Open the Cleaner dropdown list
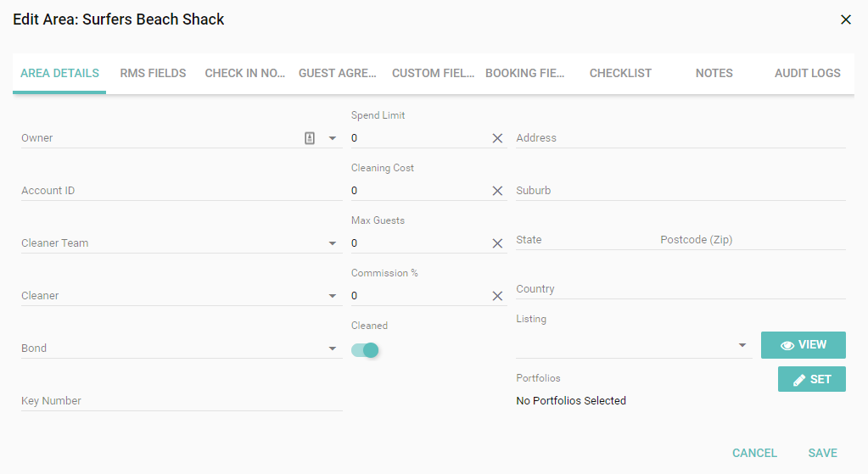The image size is (868, 474). click(332, 296)
